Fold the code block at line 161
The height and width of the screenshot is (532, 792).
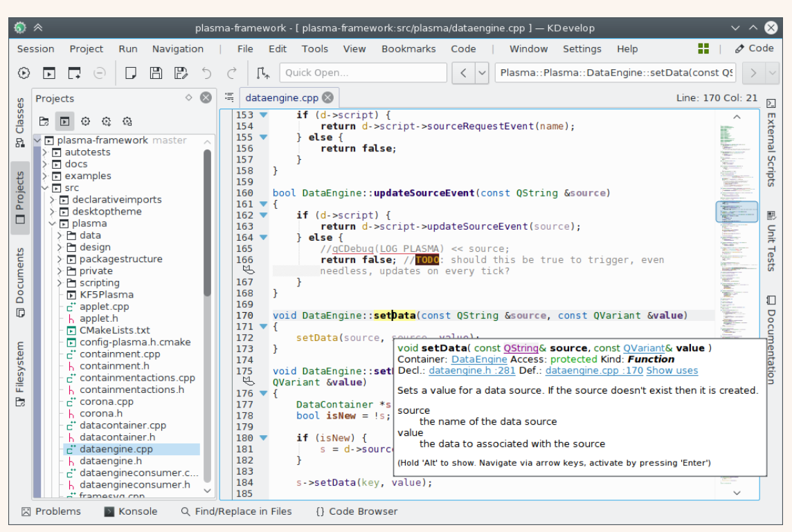263,204
